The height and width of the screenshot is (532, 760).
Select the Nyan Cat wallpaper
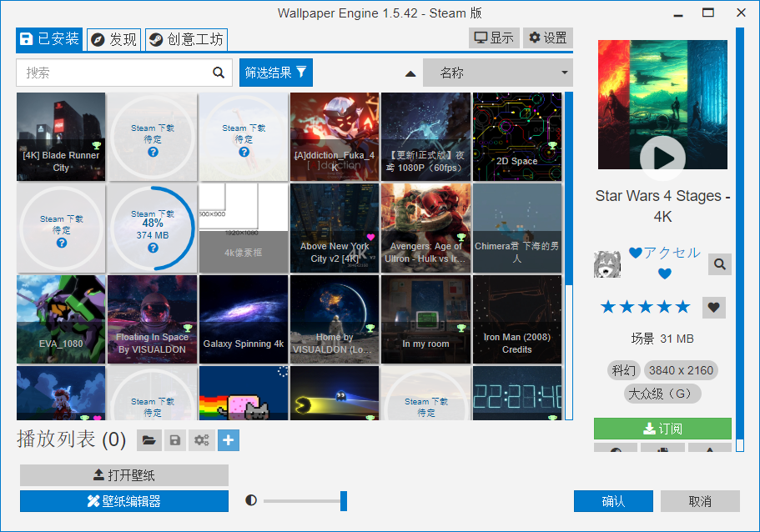[244, 393]
